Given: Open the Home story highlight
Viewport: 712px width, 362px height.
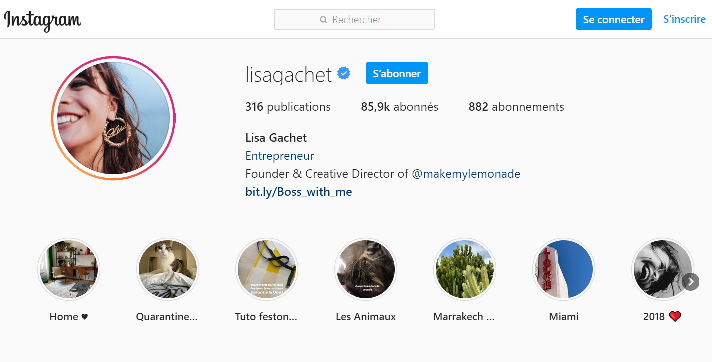Looking at the screenshot, I should (x=68, y=269).
